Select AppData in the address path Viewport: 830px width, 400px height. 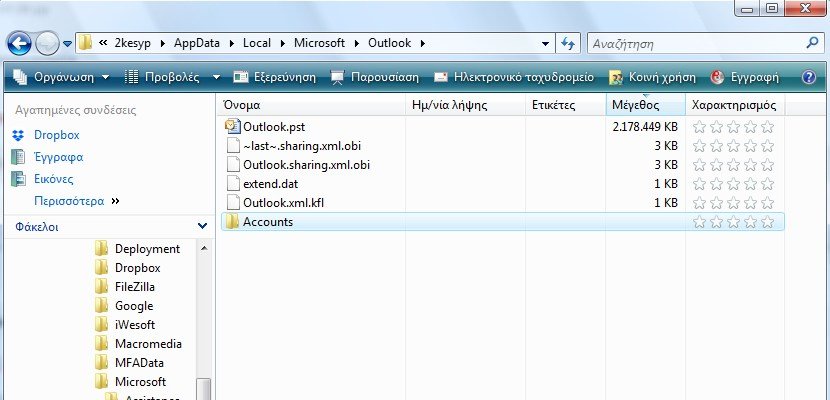pyautogui.click(x=196, y=43)
